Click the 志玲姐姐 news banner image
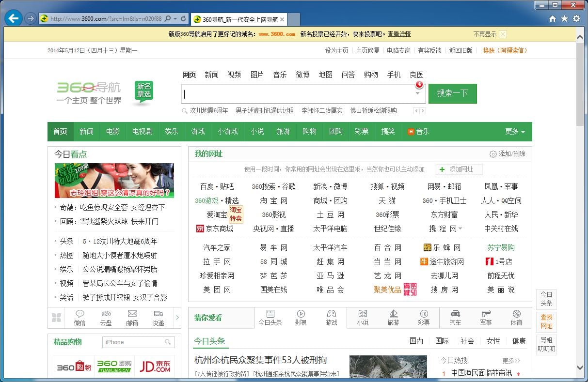Image resolution: width=588 pixels, height=382 pixels. (x=114, y=181)
